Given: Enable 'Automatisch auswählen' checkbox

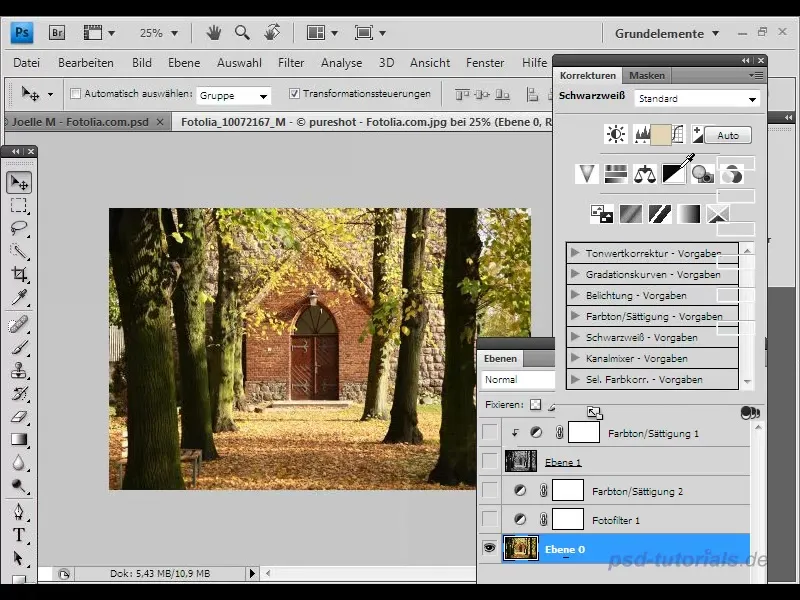Looking at the screenshot, I should coord(76,93).
